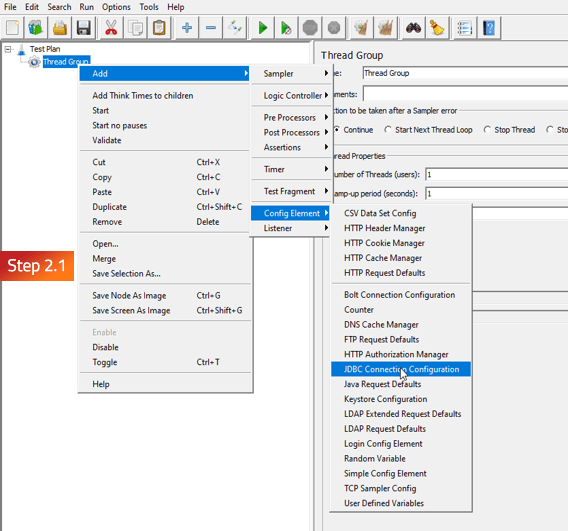Open the Help menu in menu bar
Viewport: 568px width, 531px height.
[x=176, y=7]
